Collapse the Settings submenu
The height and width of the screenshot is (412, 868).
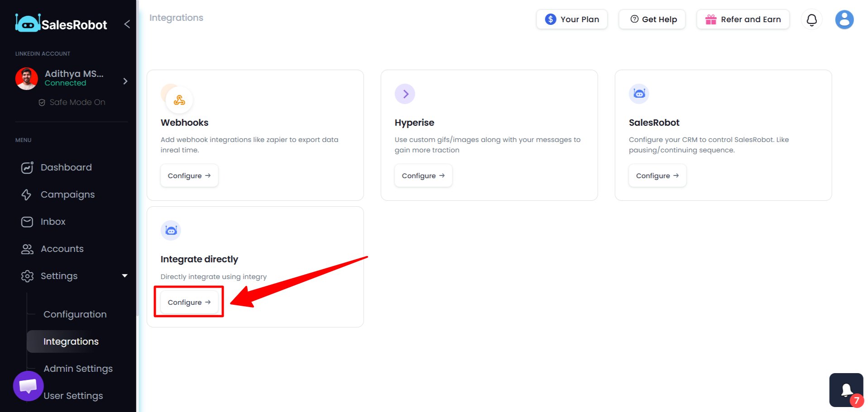[125, 275]
